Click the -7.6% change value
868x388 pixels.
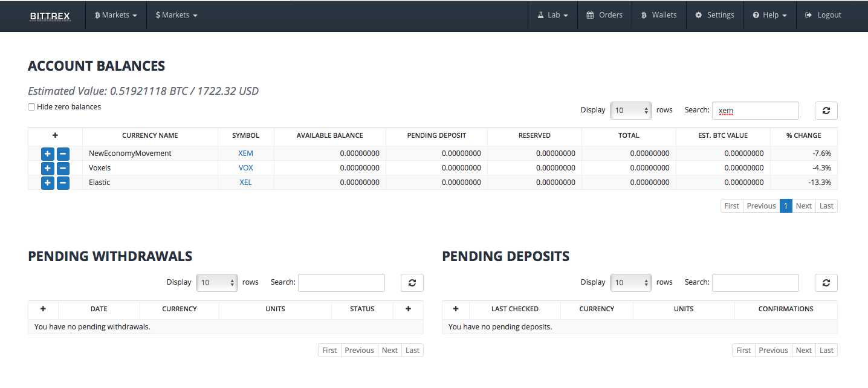tap(821, 154)
